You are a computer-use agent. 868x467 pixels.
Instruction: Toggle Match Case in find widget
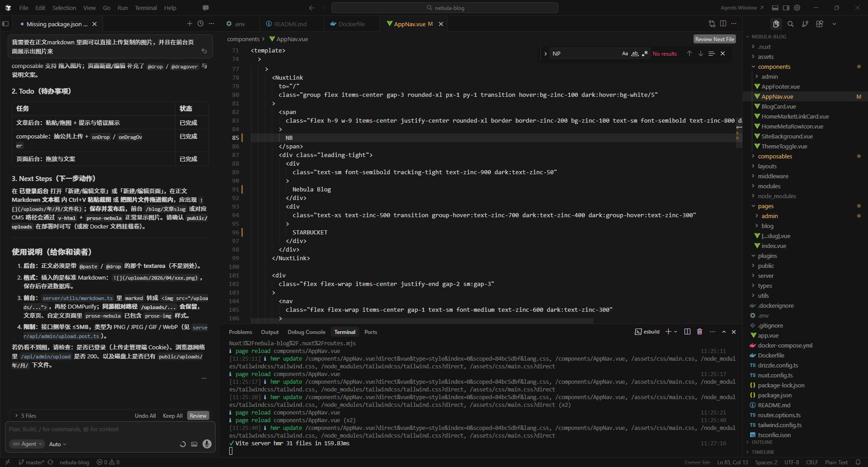625,53
